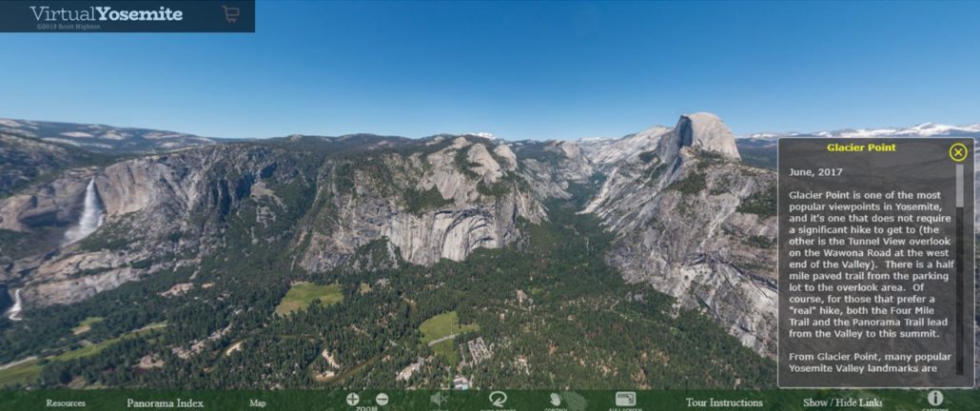Open the Resources menu
980x411 pixels.
[x=66, y=403]
